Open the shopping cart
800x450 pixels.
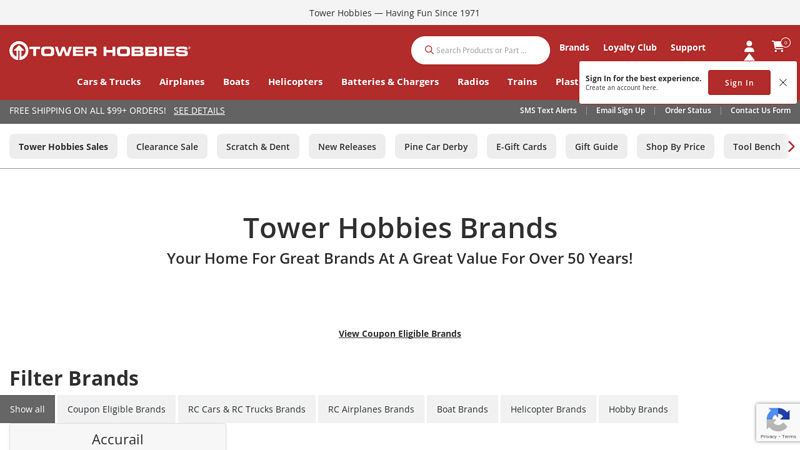778,46
